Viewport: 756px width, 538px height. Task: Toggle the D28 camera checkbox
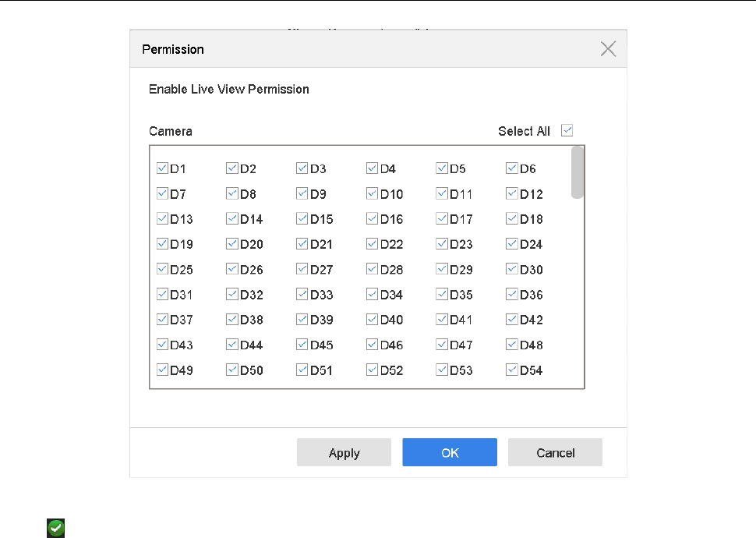tap(372, 270)
